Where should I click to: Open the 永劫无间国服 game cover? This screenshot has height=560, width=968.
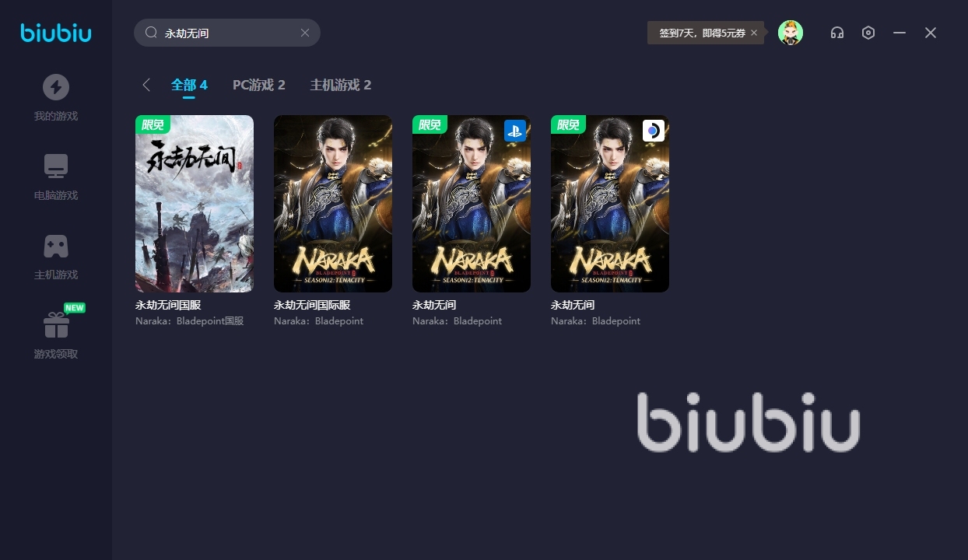click(195, 204)
